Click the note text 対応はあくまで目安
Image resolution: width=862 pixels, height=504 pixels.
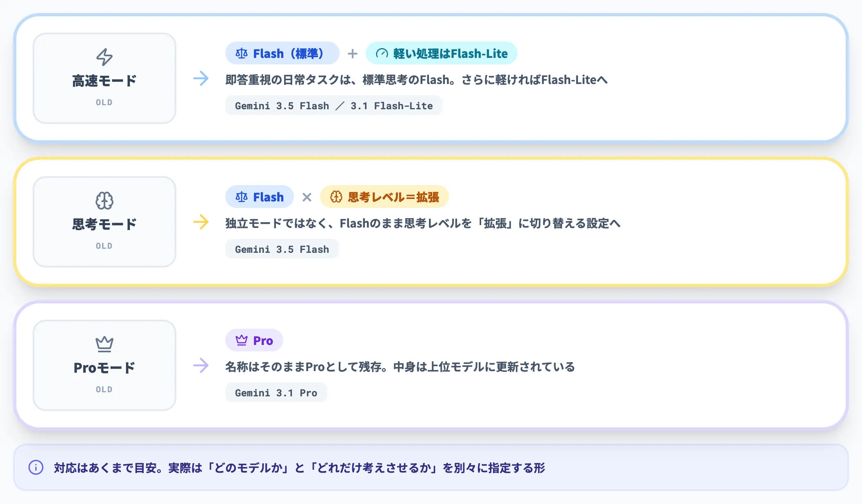[x=105, y=468]
